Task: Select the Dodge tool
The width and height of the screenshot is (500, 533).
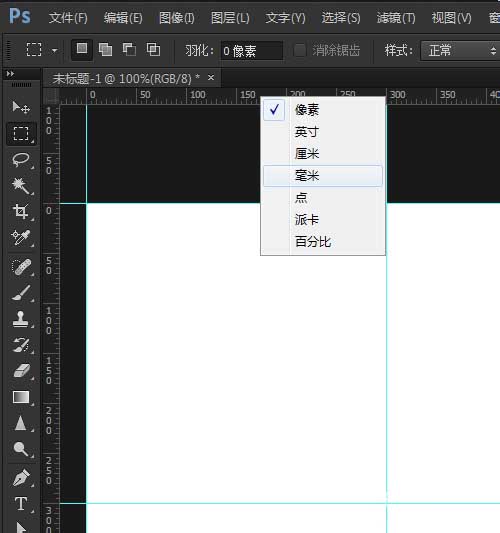Action: [21, 449]
